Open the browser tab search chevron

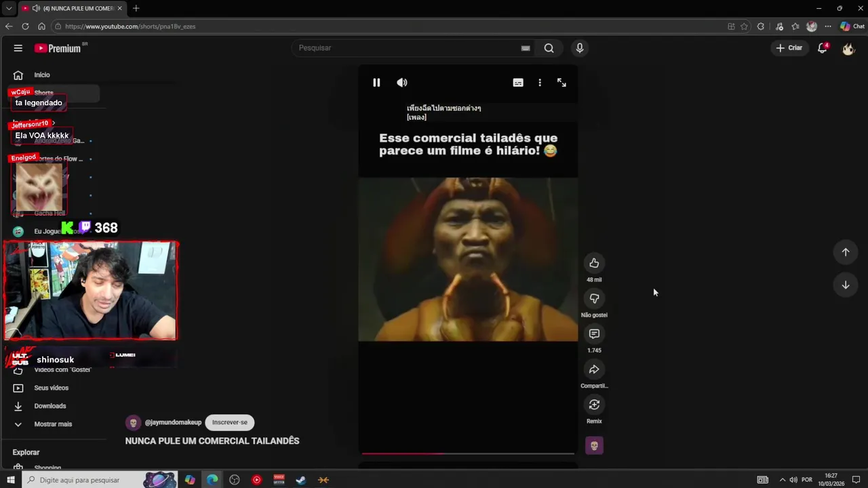coord(8,8)
